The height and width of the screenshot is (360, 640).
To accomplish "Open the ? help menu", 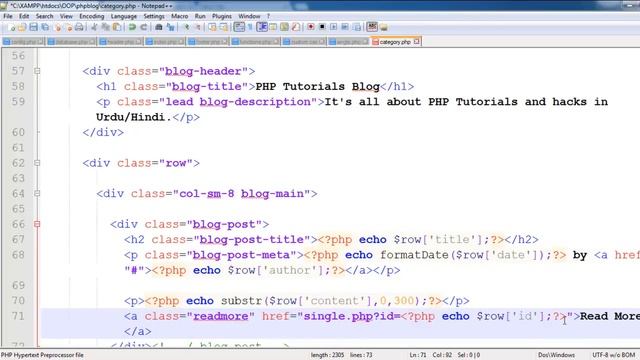I will (269, 16).
